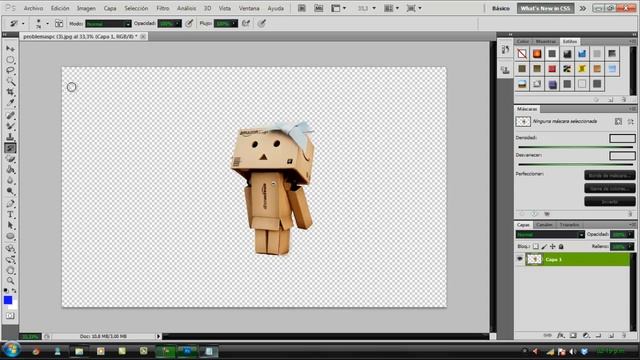This screenshot has height=360, width=640.
Task: Add pixel mask in Máscaras panel
Action: (618, 122)
